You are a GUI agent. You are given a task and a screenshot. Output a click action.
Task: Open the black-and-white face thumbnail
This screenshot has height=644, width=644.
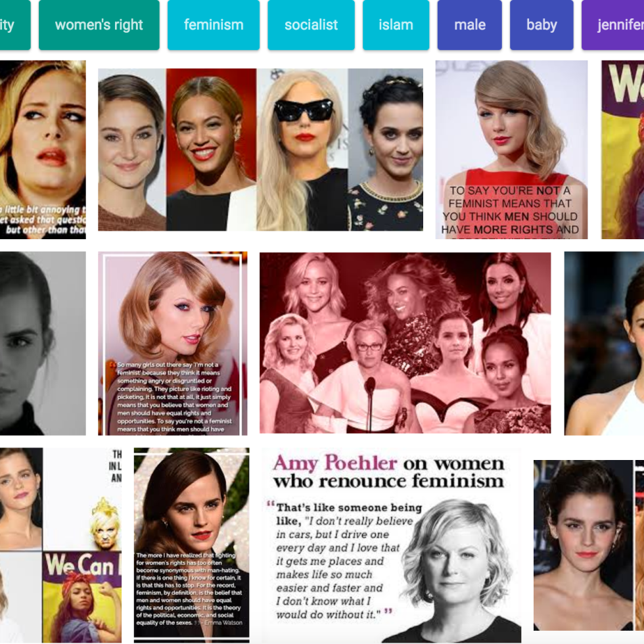click(x=43, y=343)
